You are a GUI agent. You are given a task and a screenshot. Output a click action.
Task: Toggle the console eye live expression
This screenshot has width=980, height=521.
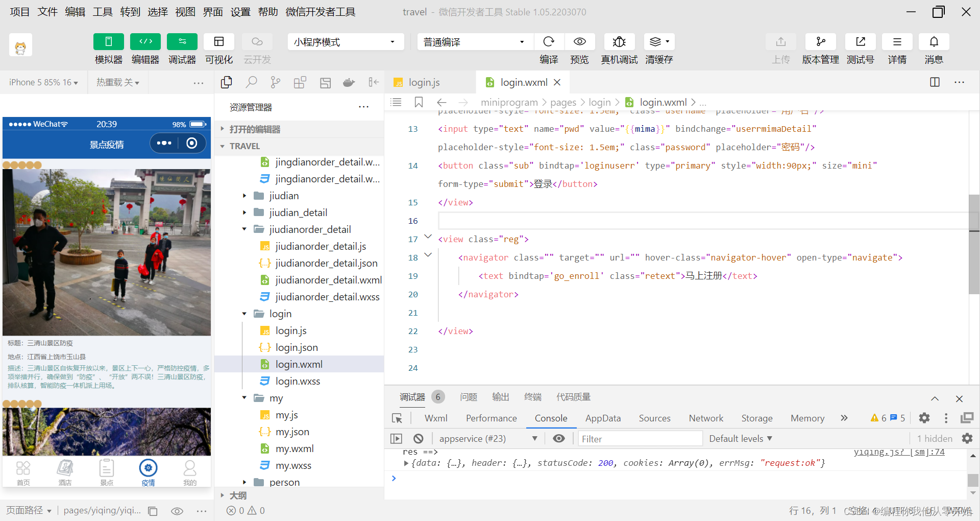point(559,438)
